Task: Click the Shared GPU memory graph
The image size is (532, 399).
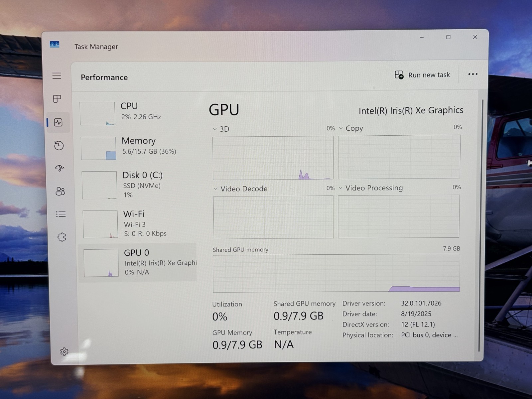Action: 336,273
